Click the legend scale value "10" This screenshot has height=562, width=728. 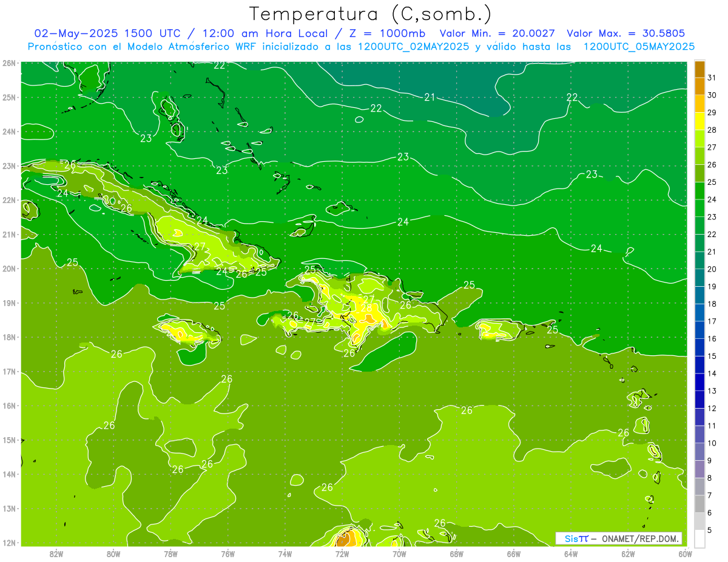click(x=712, y=443)
